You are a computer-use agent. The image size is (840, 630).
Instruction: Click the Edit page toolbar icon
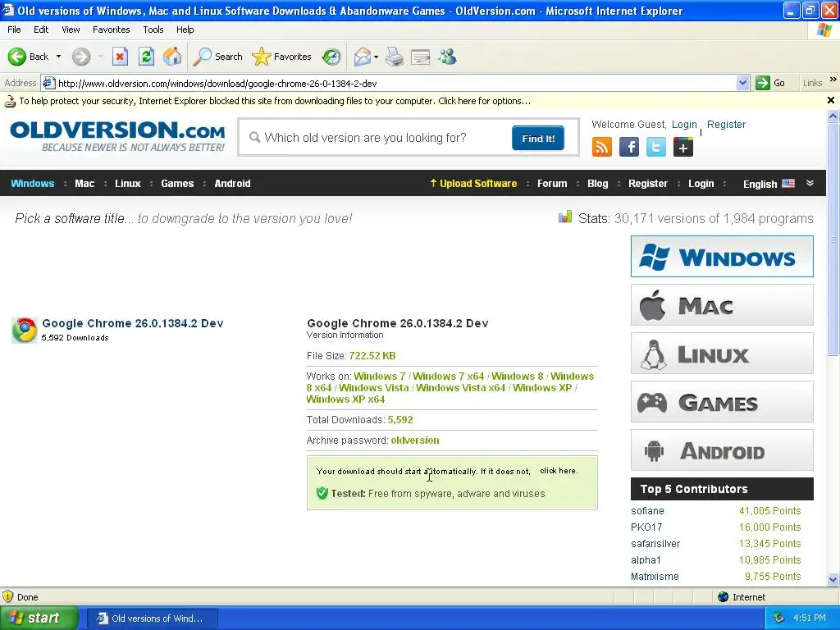point(421,57)
